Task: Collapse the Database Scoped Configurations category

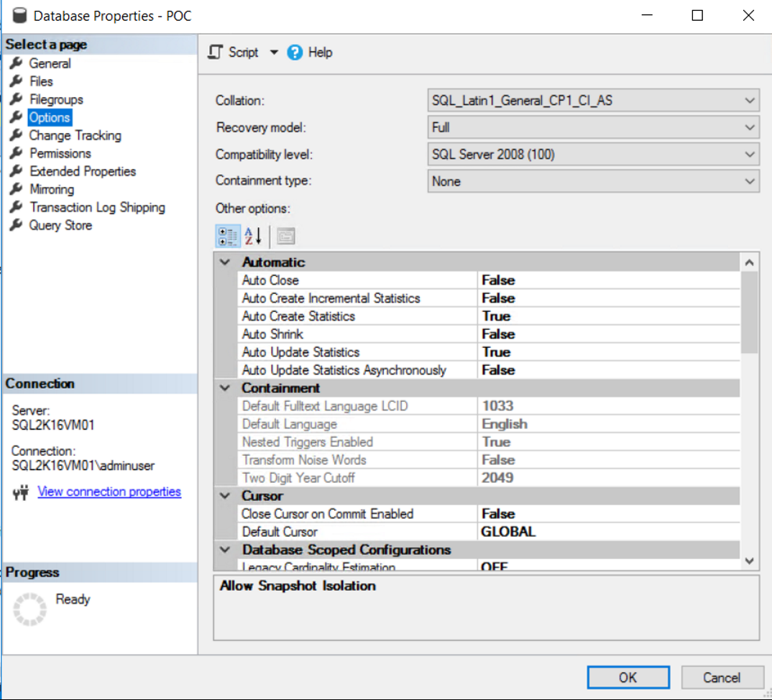Action: (x=225, y=549)
